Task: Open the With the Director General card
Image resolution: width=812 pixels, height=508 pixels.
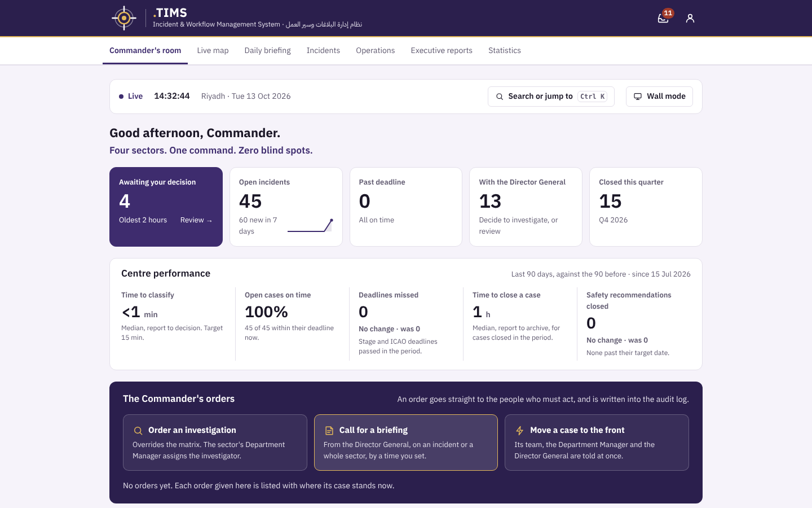Action: [x=526, y=207]
